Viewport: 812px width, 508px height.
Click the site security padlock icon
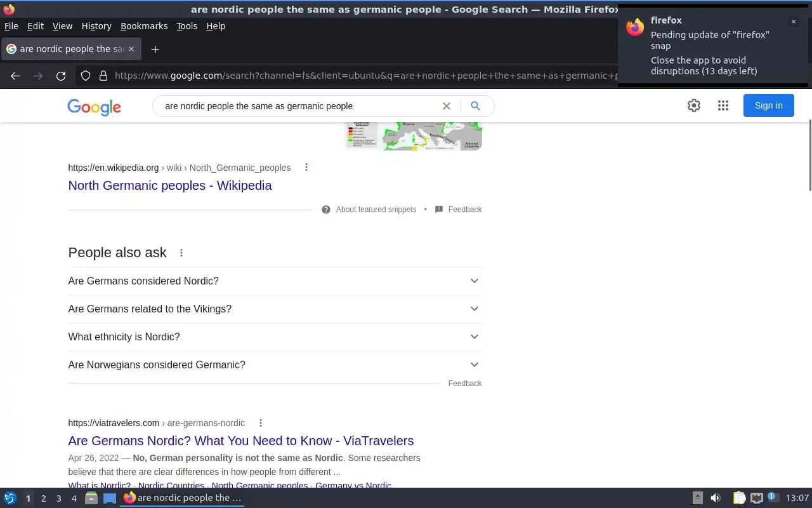pos(103,76)
